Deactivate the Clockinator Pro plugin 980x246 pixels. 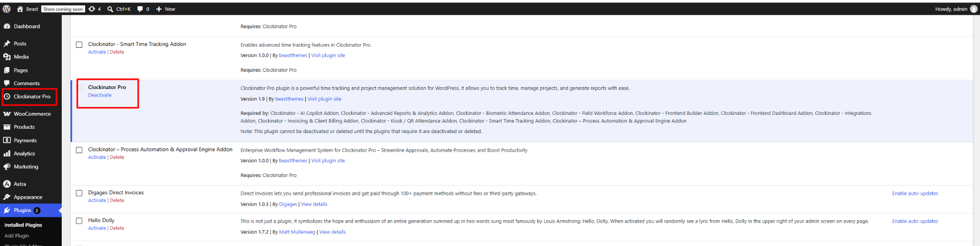tap(100, 95)
